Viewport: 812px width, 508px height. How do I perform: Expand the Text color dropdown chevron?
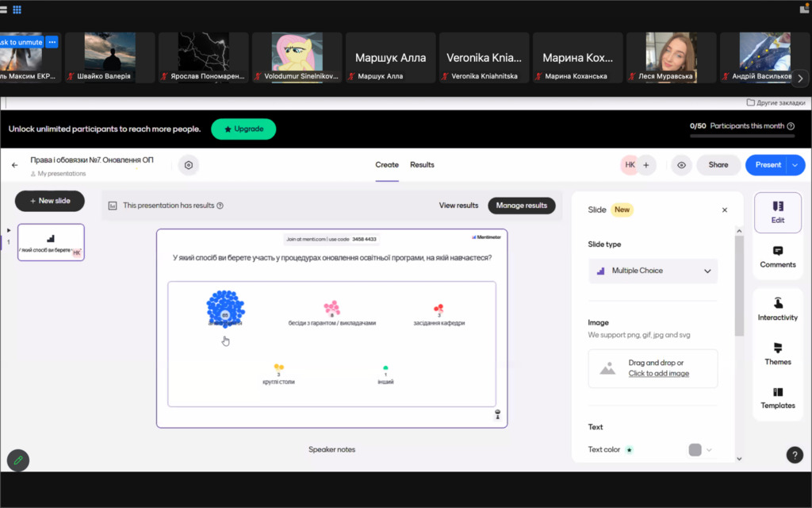coord(709,450)
